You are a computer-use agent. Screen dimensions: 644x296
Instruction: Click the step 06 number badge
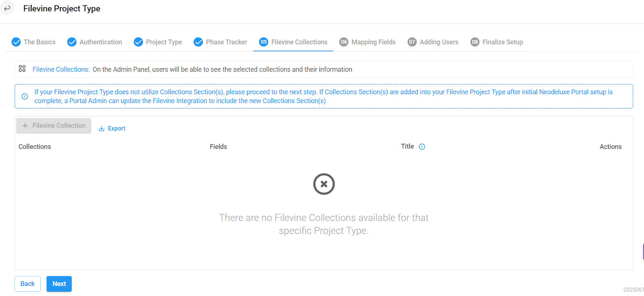pyautogui.click(x=344, y=42)
